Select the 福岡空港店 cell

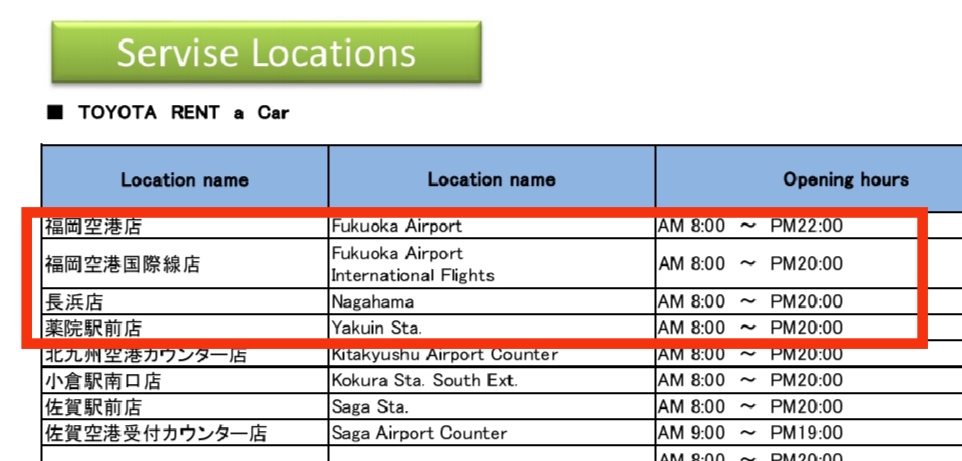point(92,226)
